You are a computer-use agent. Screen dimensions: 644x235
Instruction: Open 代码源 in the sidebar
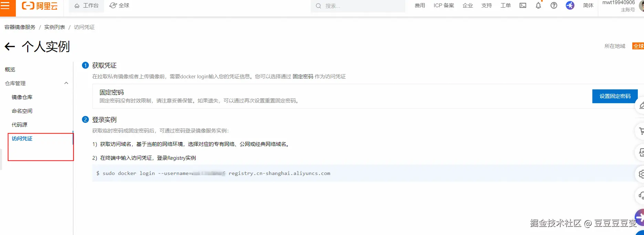click(x=19, y=125)
